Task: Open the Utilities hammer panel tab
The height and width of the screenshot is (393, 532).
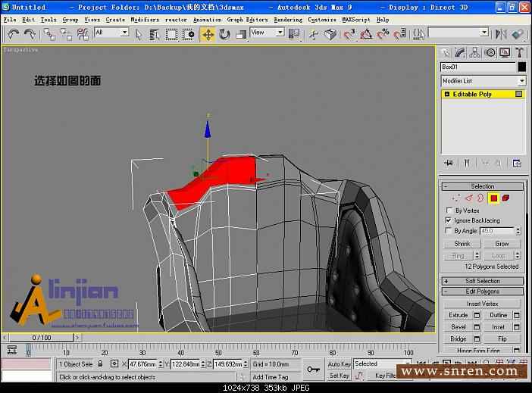Action: (x=519, y=52)
